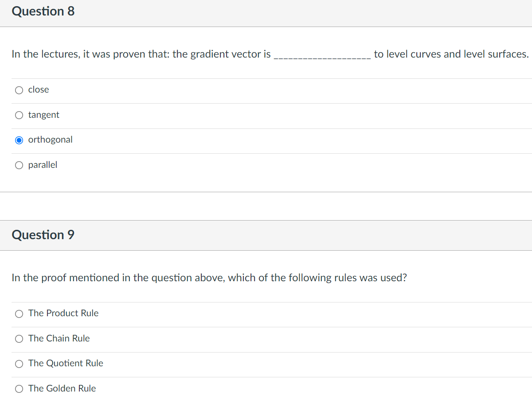Image resolution: width=532 pixels, height=411 pixels.
Task: Click the Question 9 header
Action: (x=43, y=235)
